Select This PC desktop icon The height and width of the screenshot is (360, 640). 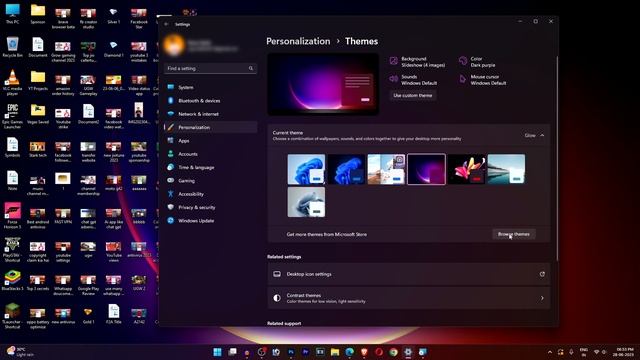[x=12, y=15]
